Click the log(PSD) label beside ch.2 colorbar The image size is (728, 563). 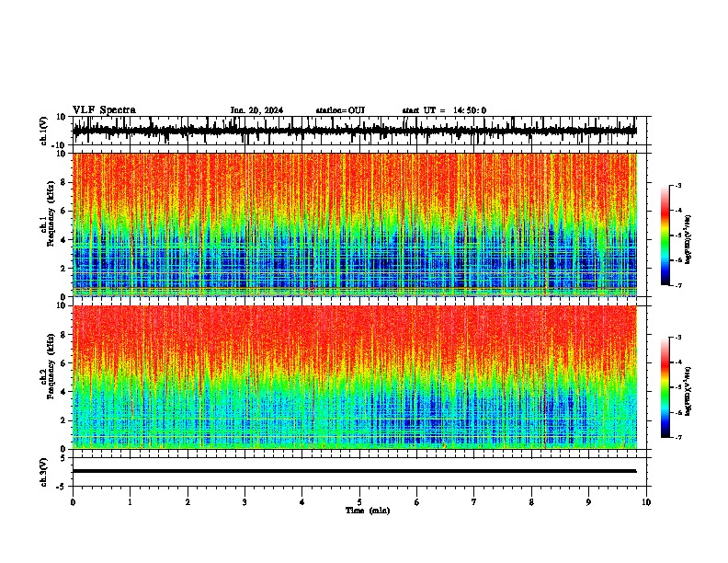pyautogui.click(x=688, y=391)
